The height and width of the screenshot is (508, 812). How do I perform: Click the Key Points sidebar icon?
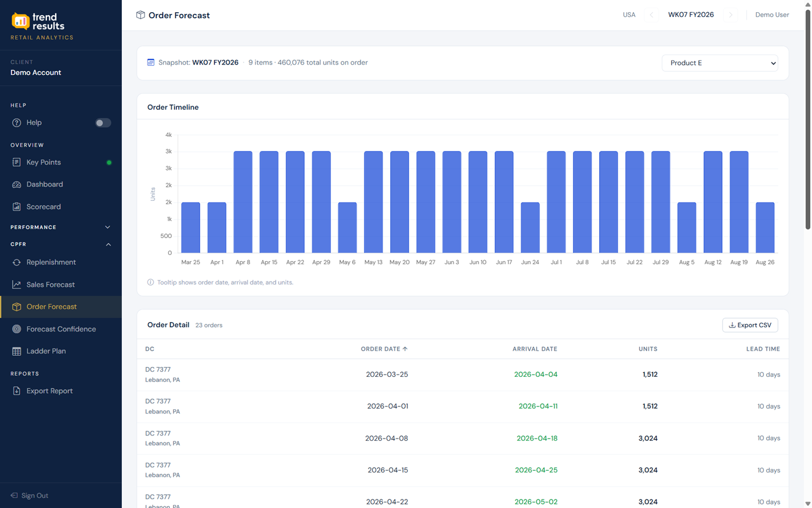click(x=16, y=163)
